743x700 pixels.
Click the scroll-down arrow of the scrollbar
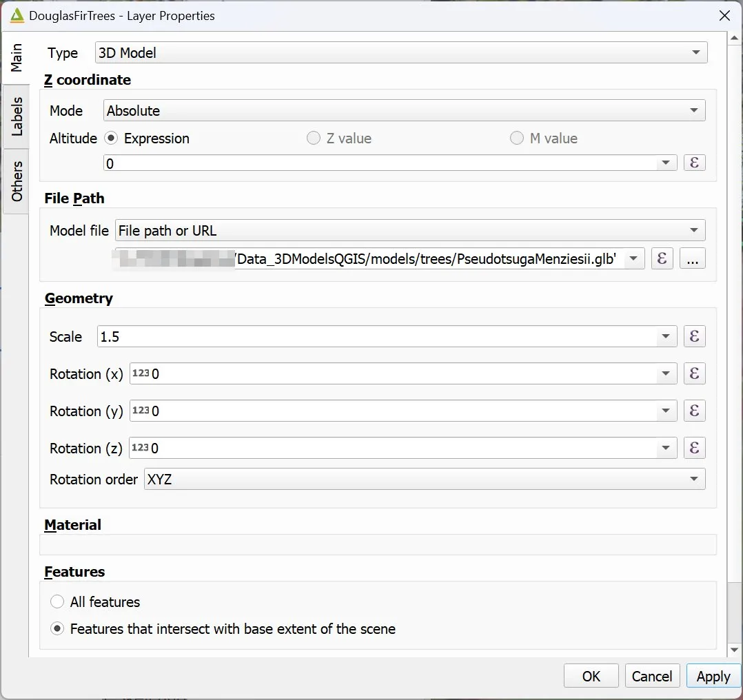coord(735,650)
